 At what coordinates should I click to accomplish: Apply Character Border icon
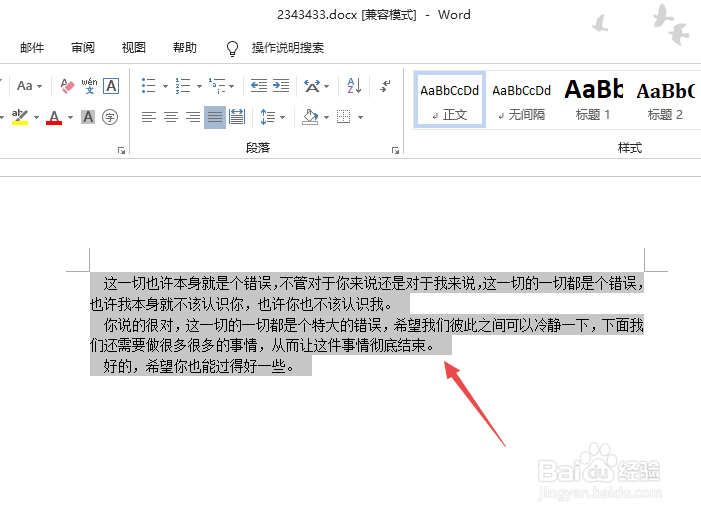pyautogui.click(x=111, y=85)
